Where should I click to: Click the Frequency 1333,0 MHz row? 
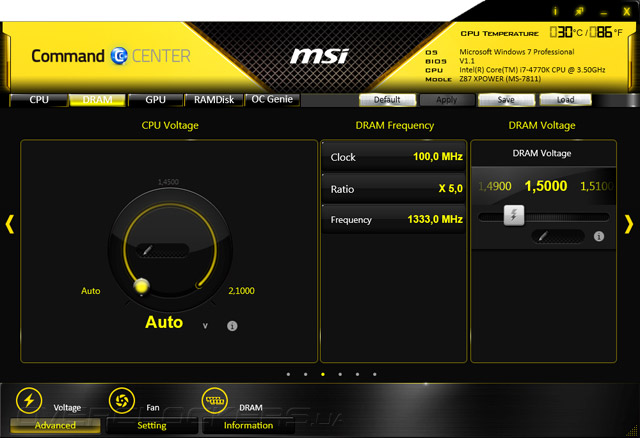(394, 220)
